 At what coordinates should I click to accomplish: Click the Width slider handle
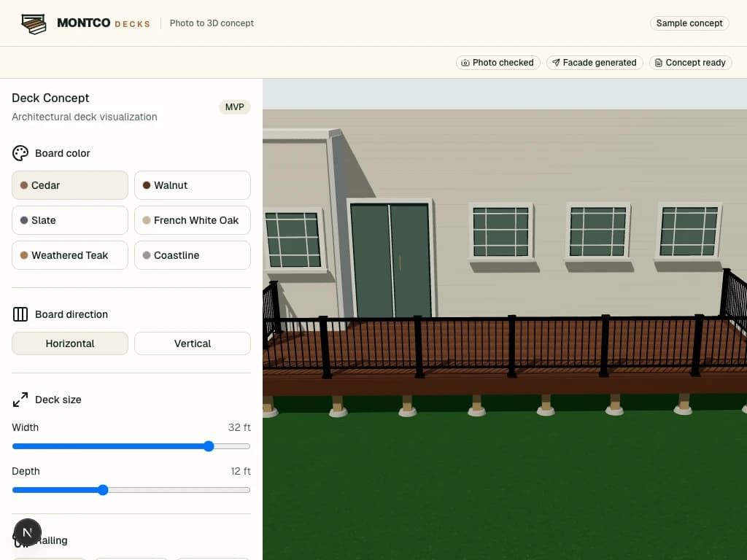tap(209, 446)
